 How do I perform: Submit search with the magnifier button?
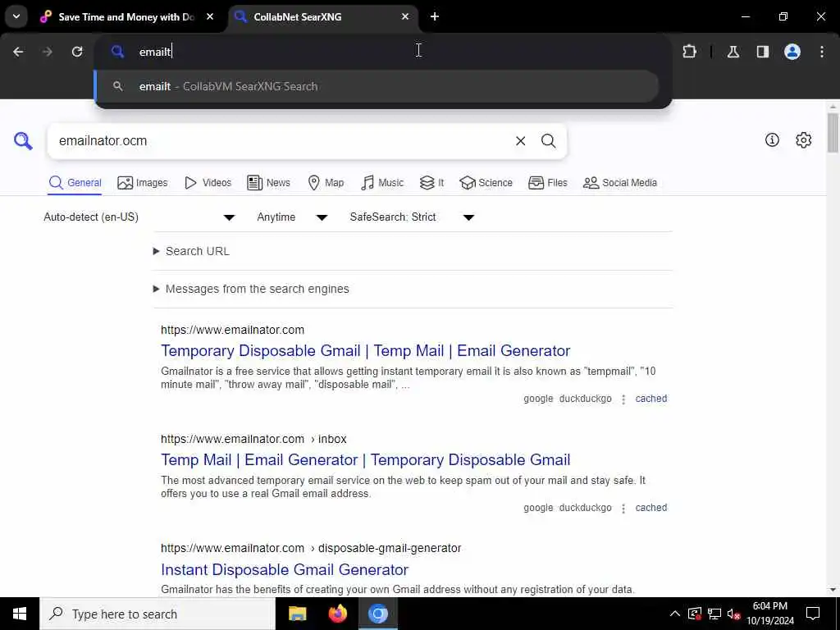pyautogui.click(x=548, y=141)
